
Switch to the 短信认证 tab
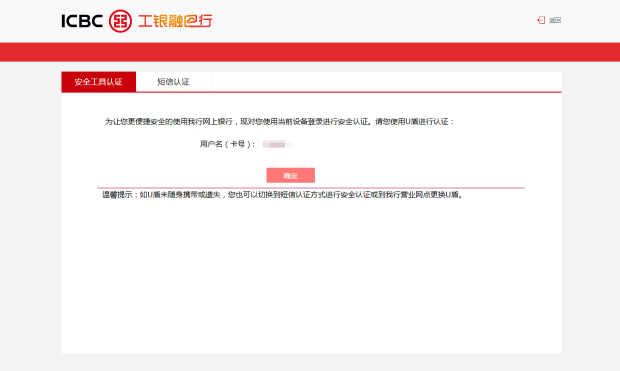coord(174,81)
